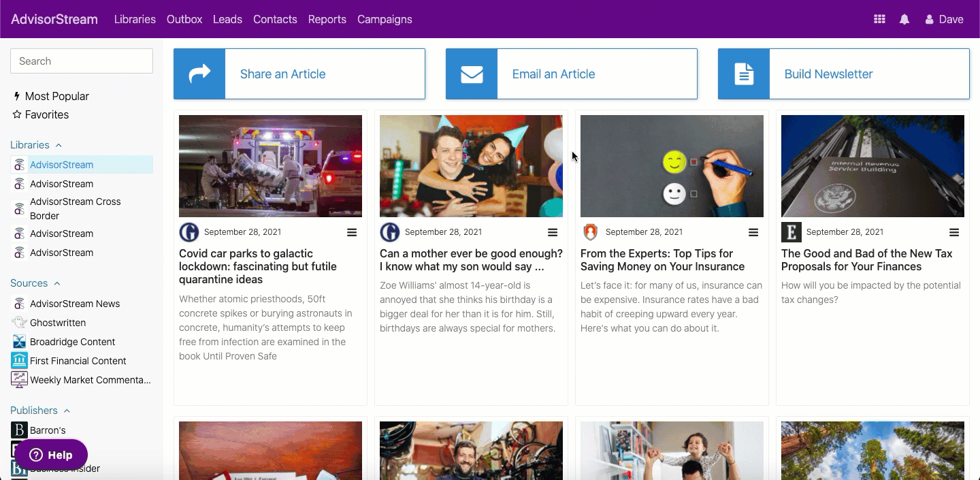Open the Libraries menu in the top bar
980x480 pixels.
135,20
